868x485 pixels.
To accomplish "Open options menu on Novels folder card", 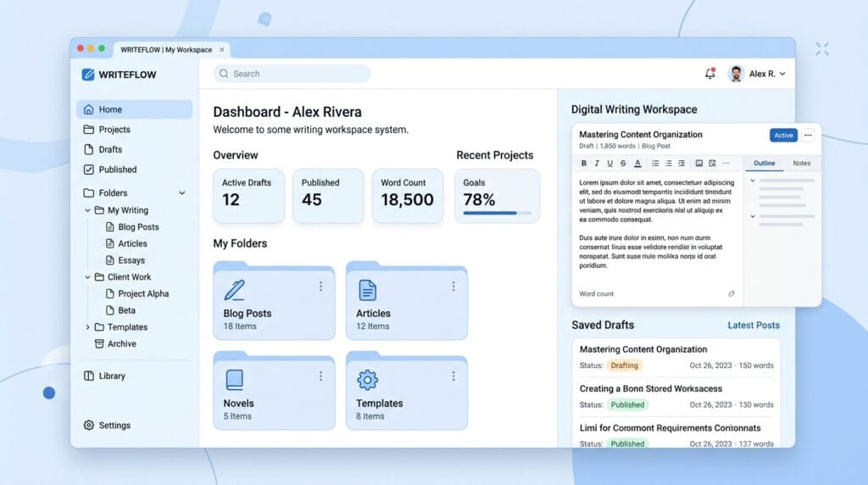I will (320, 376).
